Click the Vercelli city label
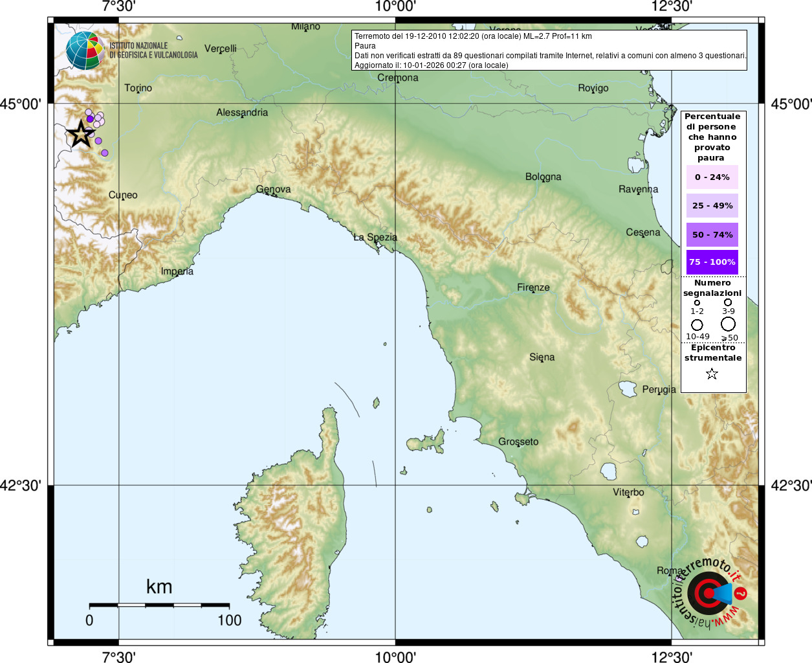The width and height of the screenshot is (812, 663). click(x=221, y=49)
